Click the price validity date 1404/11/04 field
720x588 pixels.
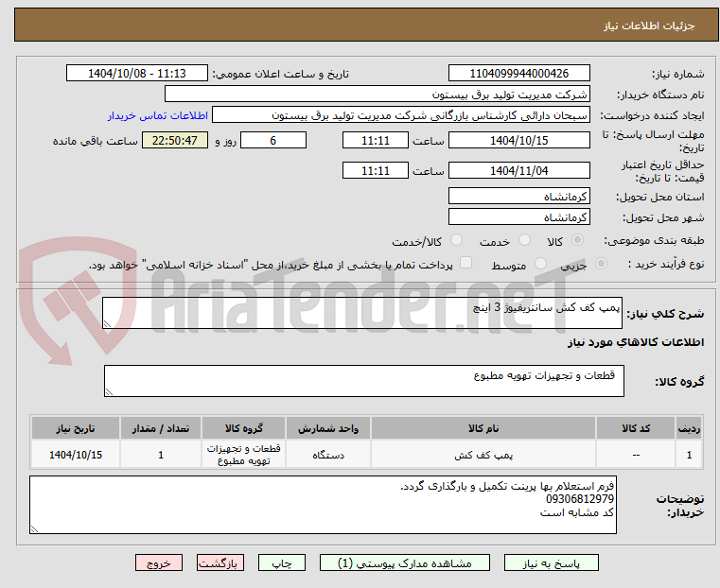tap(518, 170)
